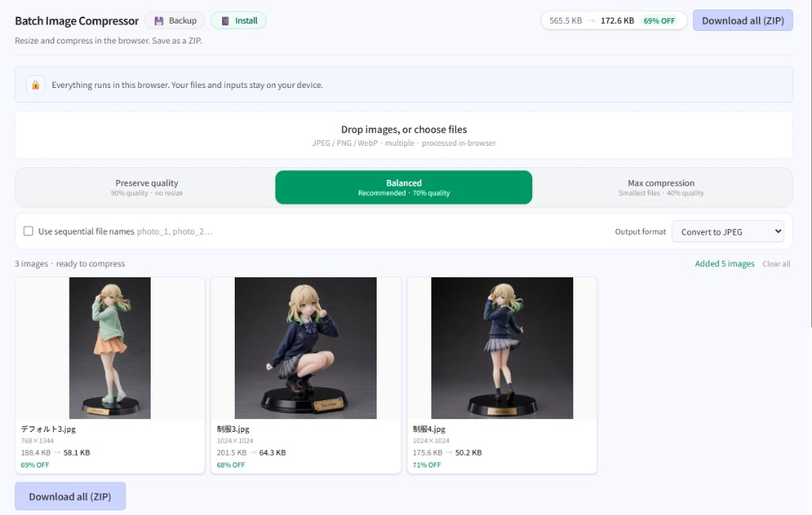The width and height of the screenshot is (812, 515).
Task: Click the Drop images or choose files area
Action: 404,135
